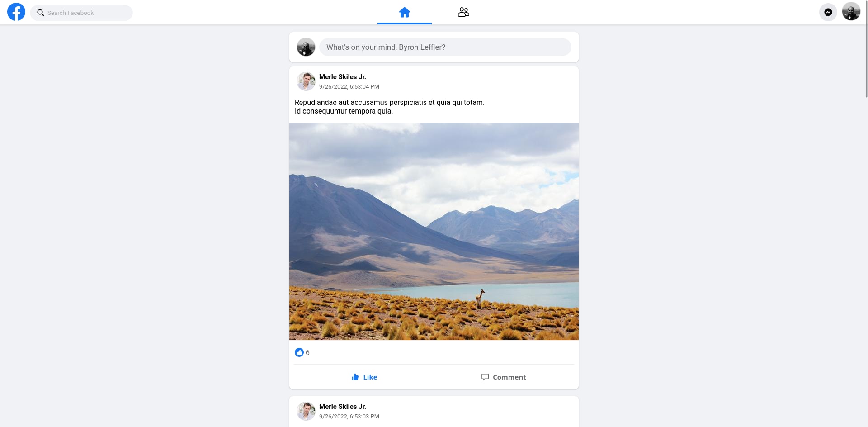Open the mountain lake photo

tap(434, 232)
